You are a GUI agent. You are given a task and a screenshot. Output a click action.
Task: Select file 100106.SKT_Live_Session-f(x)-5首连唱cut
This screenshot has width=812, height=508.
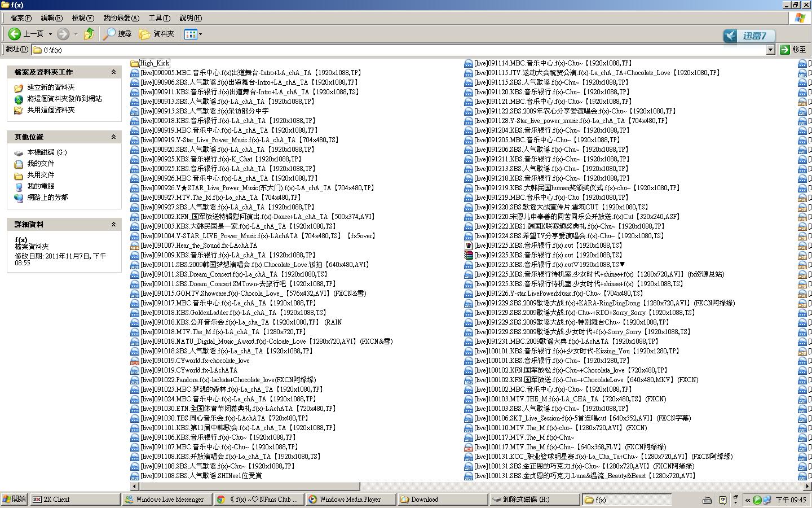582,418
